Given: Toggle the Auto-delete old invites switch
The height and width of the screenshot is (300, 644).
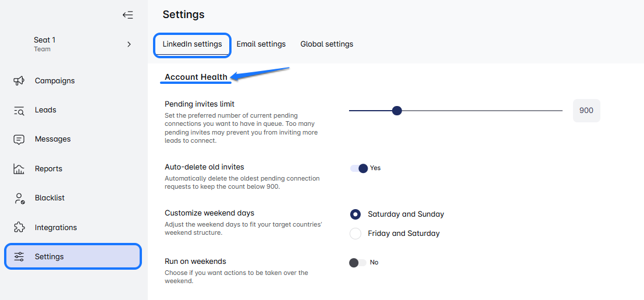Looking at the screenshot, I should (x=359, y=168).
